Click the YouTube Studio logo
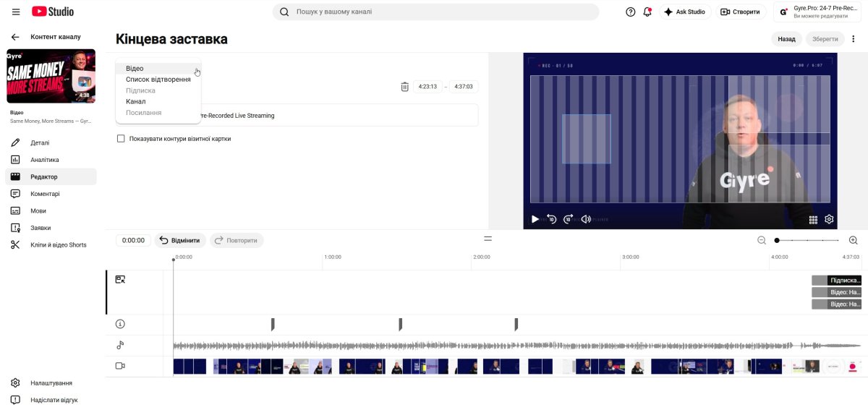Image resolution: width=868 pixels, height=410 pixels. pos(53,12)
